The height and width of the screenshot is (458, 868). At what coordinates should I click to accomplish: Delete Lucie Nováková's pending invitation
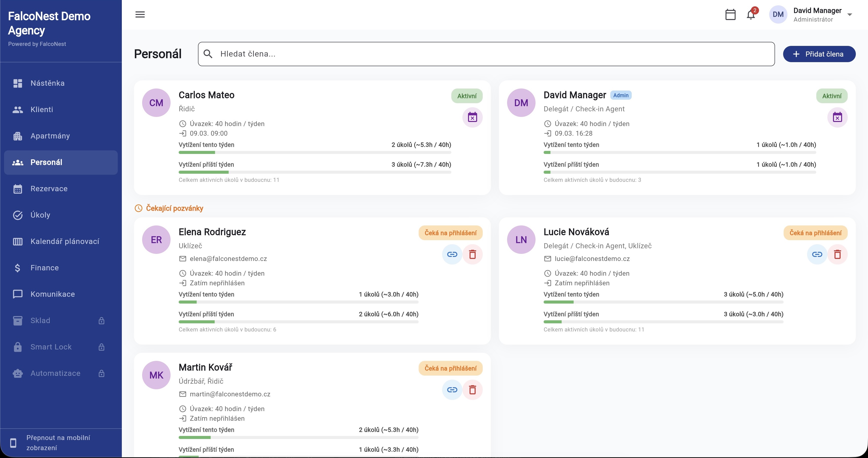837,255
